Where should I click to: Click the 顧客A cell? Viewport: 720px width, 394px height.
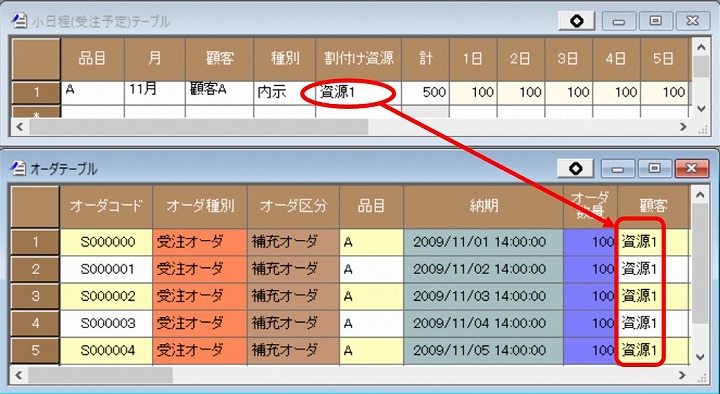[x=219, y=93]
